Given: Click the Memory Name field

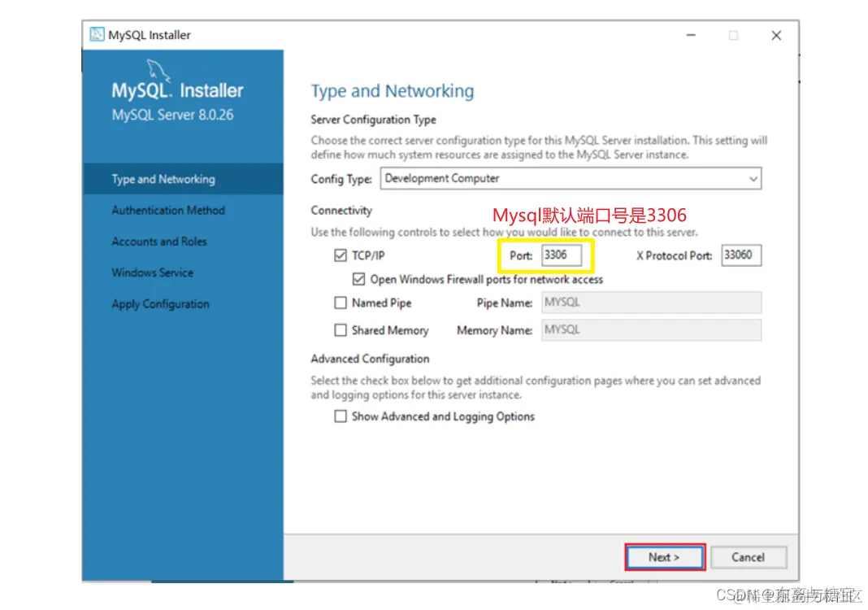Looking at the screenshot, I should [651, 330].
